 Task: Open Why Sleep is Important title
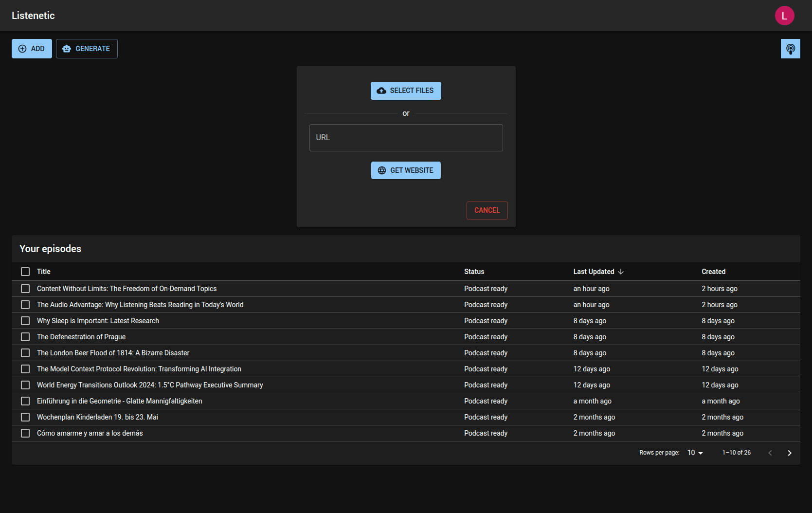pos(98,321)
